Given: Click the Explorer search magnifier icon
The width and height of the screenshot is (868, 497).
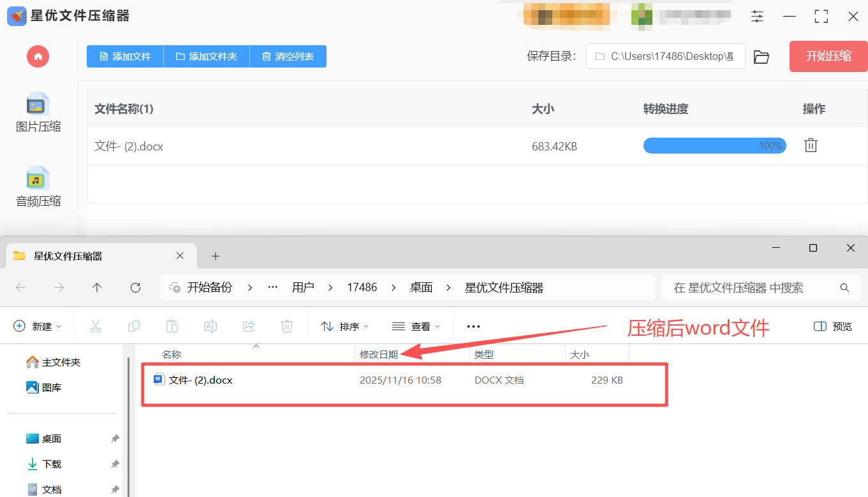Looking at the screenshot, I should (x=844, y=288).
